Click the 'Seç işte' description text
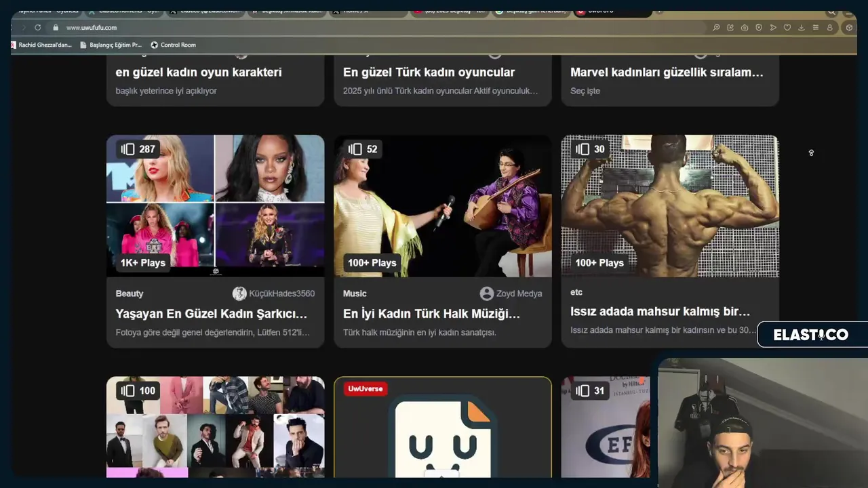The image size is (868, 488). [585, 91]
